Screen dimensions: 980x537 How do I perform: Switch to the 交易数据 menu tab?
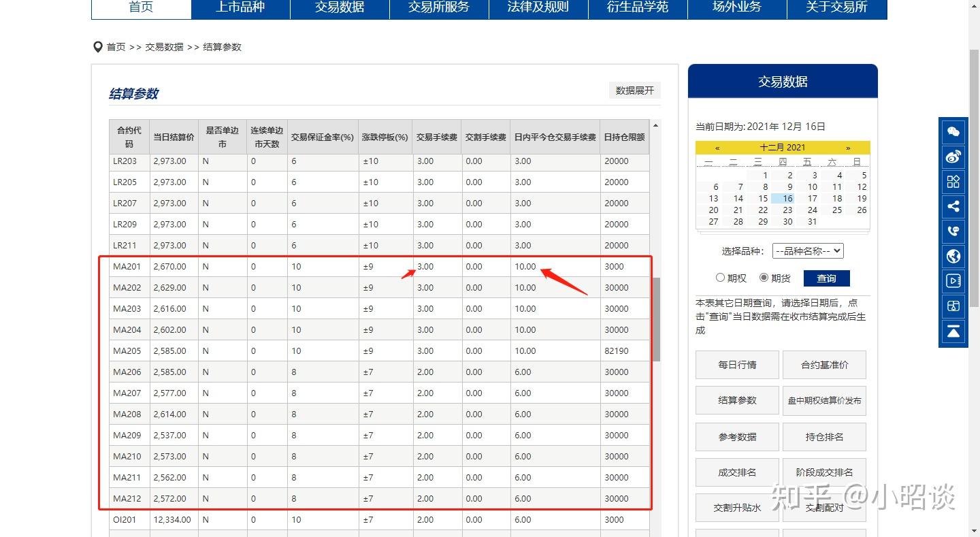coord(339,7)
